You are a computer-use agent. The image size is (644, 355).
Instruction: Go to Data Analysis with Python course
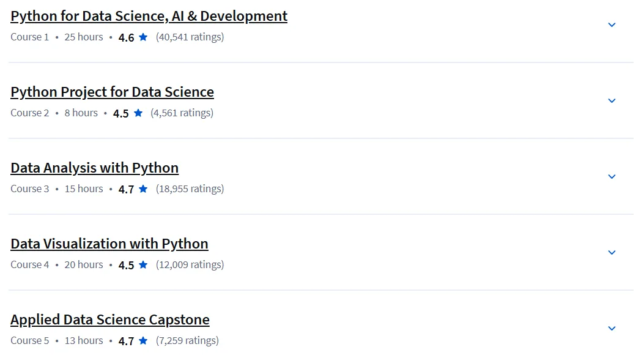pos(94,168)
